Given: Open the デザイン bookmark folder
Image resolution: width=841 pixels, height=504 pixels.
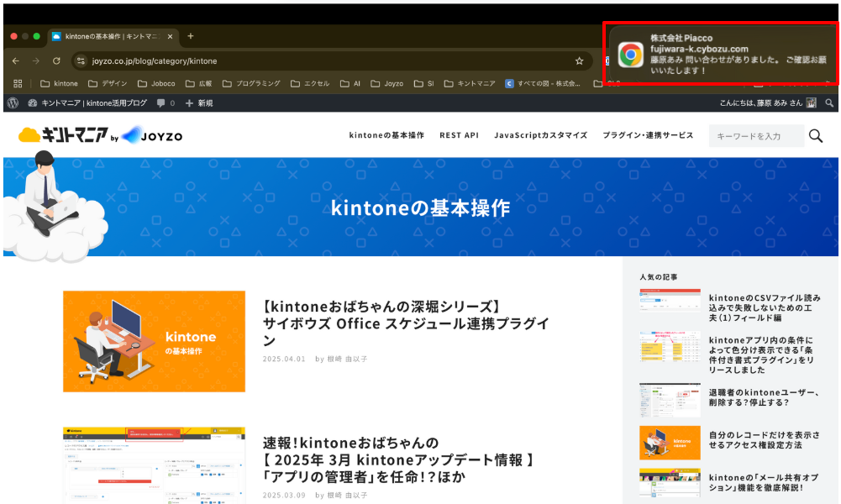Looking at the screenshot, I should [x=108, y=84].
